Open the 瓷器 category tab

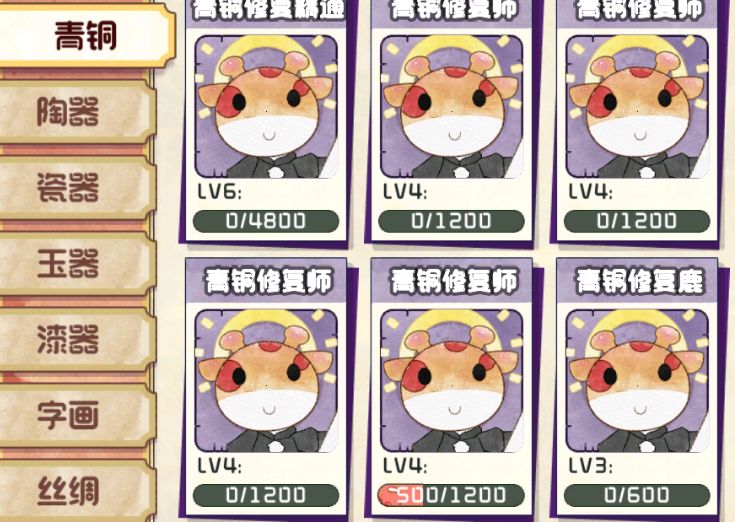[75, 187]
